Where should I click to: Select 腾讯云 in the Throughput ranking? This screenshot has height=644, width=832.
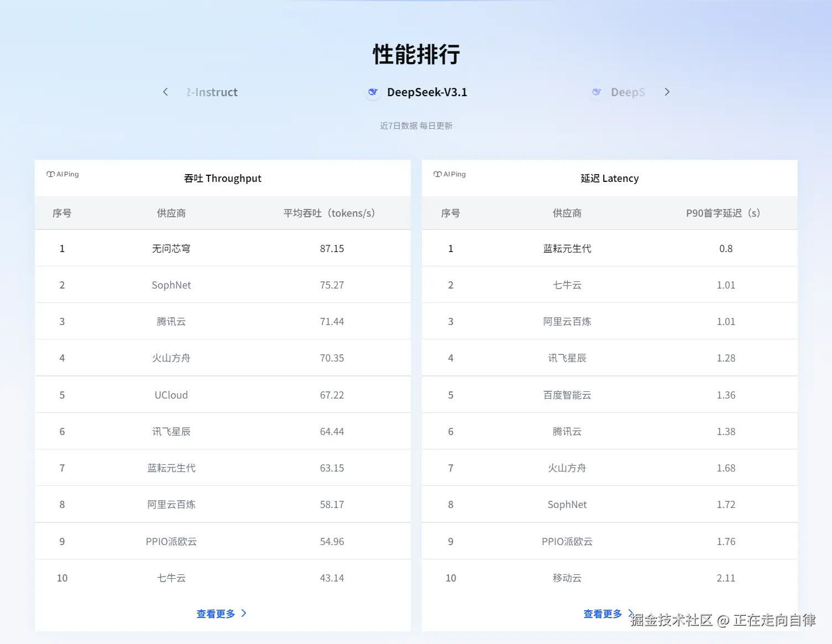pos(171,322)
